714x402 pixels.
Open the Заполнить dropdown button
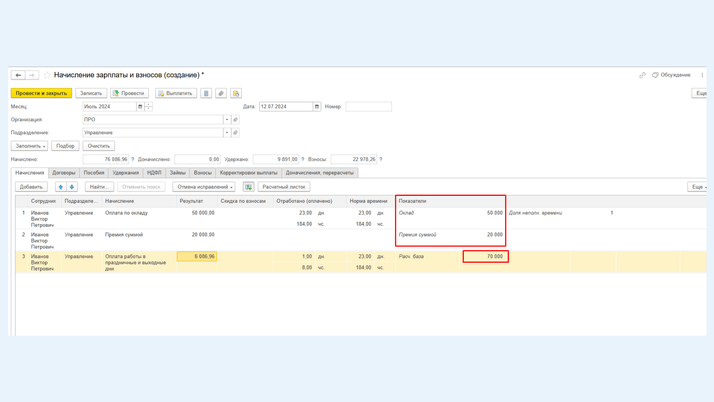click(x=30, y=146)
